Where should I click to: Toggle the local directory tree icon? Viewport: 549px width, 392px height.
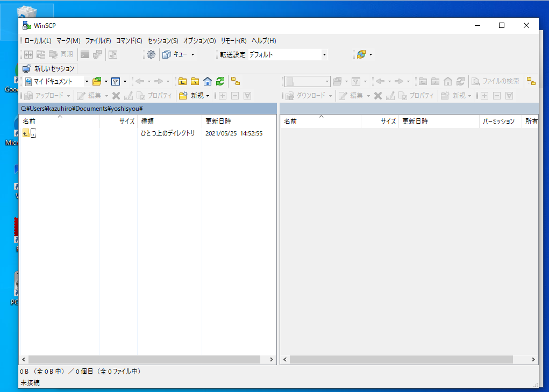click(236, 81)
